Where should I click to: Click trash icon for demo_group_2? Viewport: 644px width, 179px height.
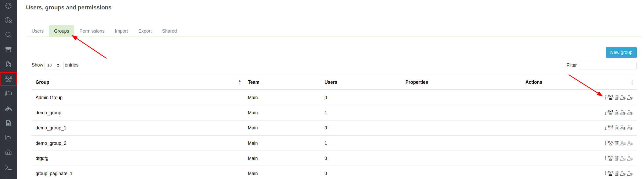617,143
